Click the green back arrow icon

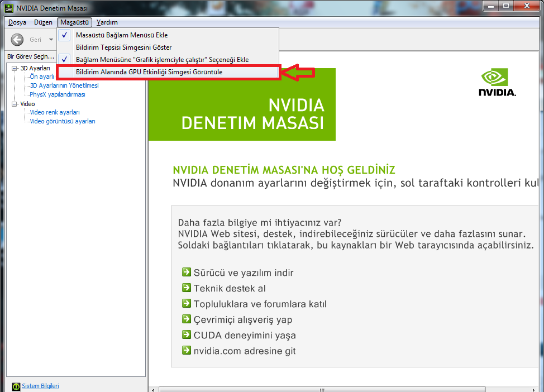(17, 40)
